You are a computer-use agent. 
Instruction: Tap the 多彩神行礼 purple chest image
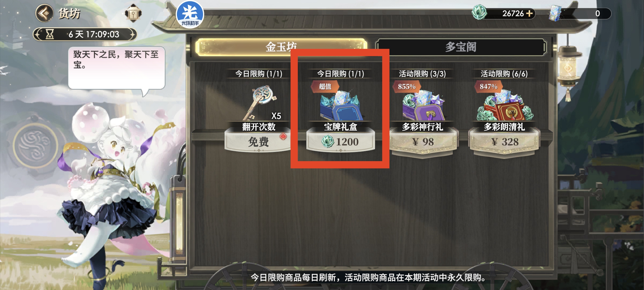click(423, 105)
